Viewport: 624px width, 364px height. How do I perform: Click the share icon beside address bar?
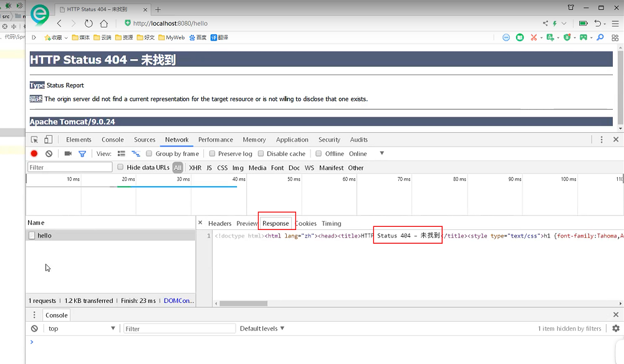[x=545, y=23]
